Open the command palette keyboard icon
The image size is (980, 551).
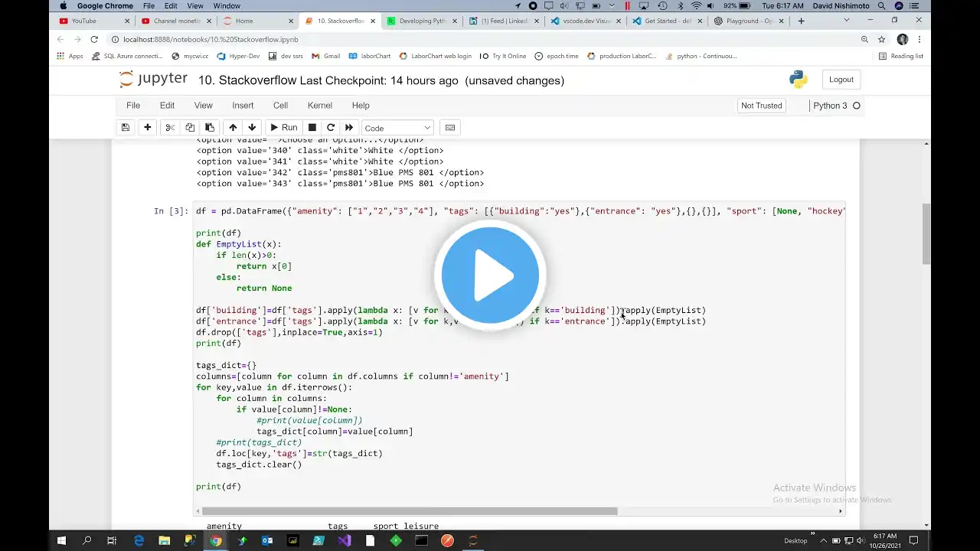(x=450, y=128)
